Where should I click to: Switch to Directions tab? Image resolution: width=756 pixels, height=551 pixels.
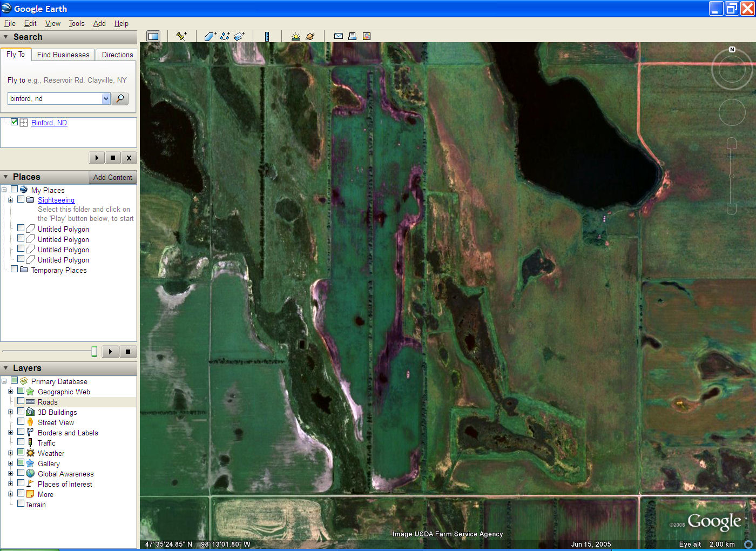click(x=117, y=55)
